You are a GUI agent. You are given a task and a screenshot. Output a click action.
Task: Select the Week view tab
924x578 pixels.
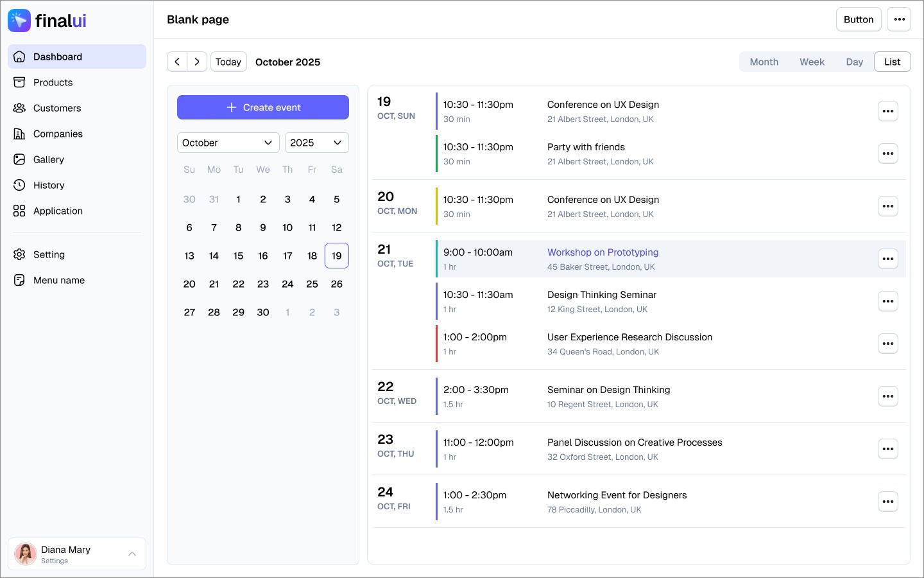[812, 62]
